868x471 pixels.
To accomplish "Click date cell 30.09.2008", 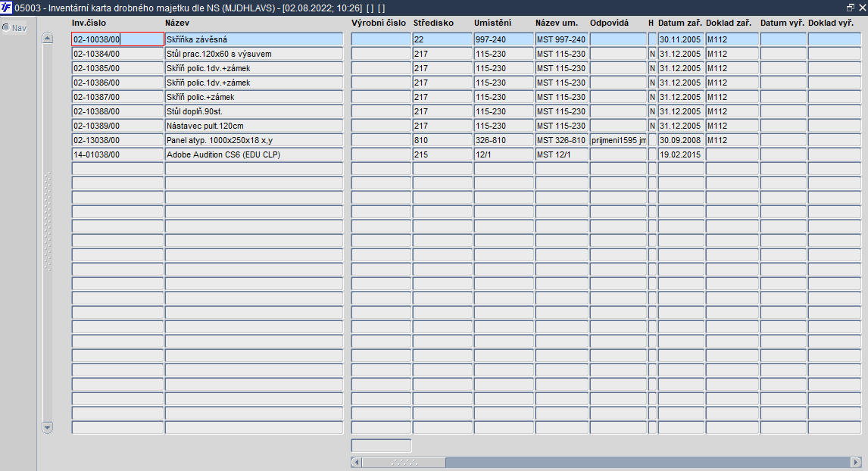I will (x=681, y=140).
